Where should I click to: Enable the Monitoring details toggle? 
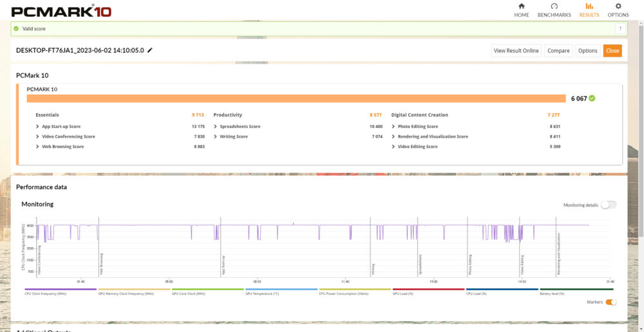(609, 205)
